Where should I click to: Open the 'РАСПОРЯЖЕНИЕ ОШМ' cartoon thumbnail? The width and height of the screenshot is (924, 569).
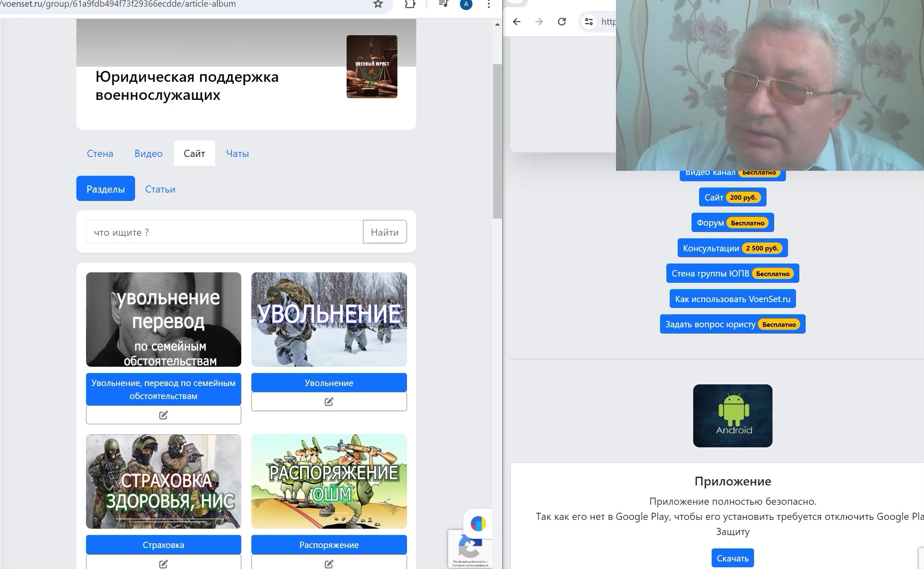point(329,481)
